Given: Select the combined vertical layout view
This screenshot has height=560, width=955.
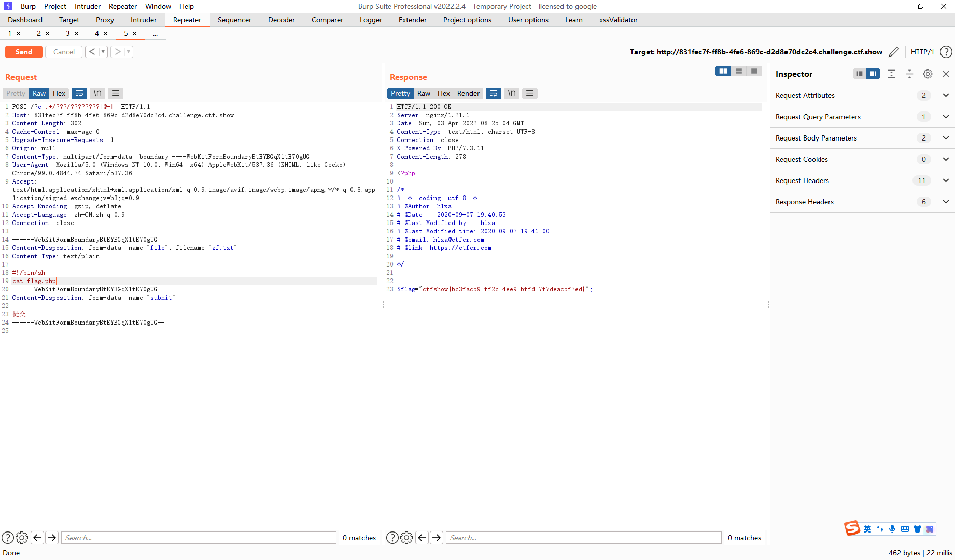Looking at the screenshot, I should tap(738, 71).
